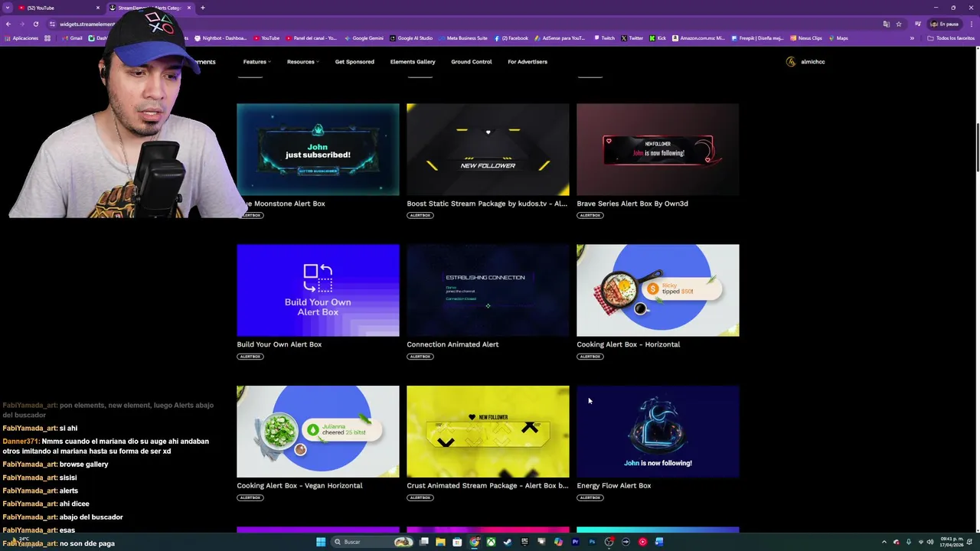Click the browser forward arrow
Image resolution: width=980 pixels, height=551 pixels.
point(21,24)
